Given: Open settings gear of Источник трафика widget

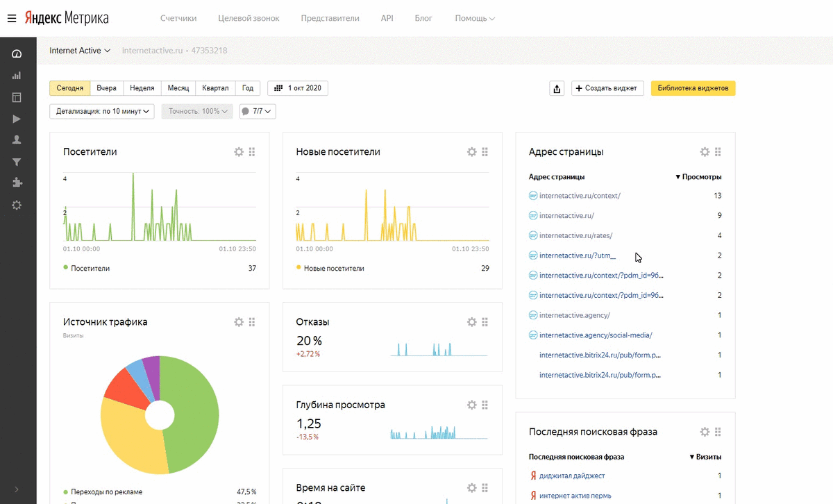Looking at the screenshot, I should point(239,322).
